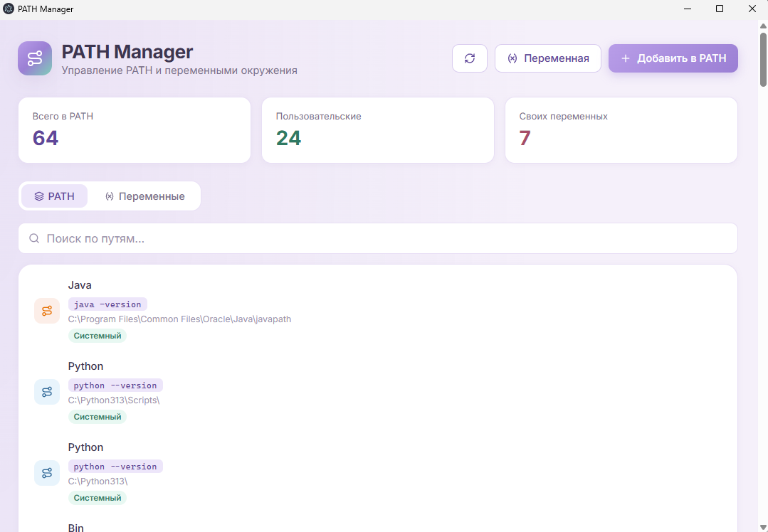Click the PATH Manager logo icon

(35, 58)
